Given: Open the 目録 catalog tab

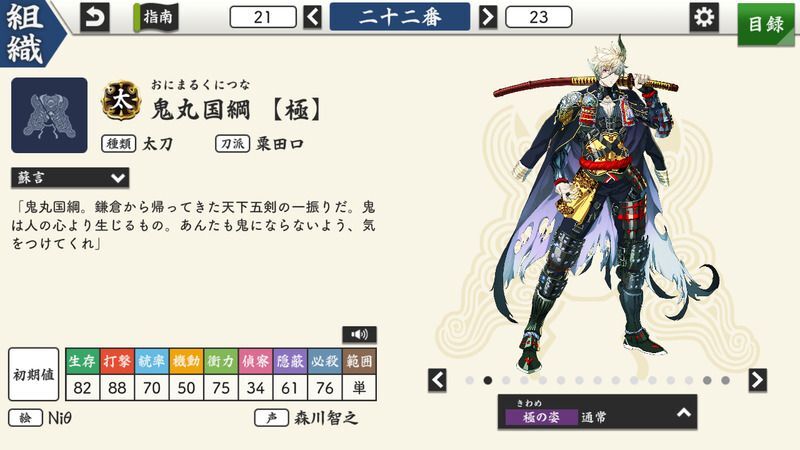Looking at the screenshot, I should tap(766, 23).
